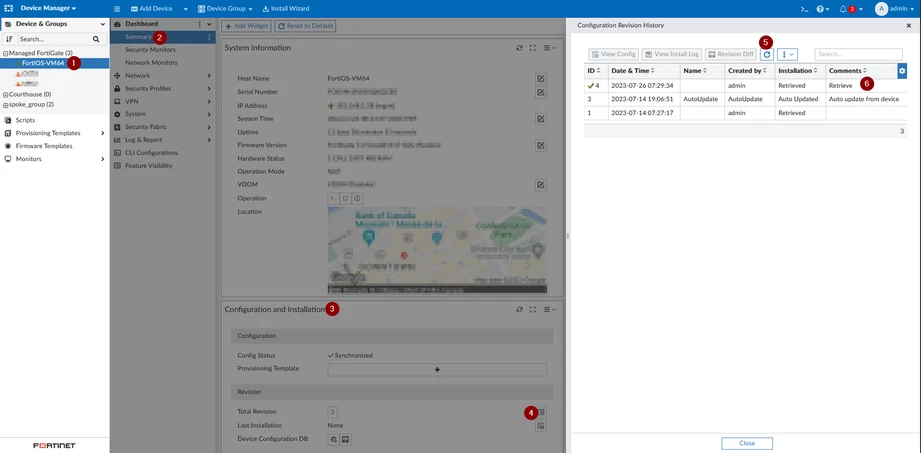
Task: Select Security Monitors in Dashboard menu
Action: (150, 50)
